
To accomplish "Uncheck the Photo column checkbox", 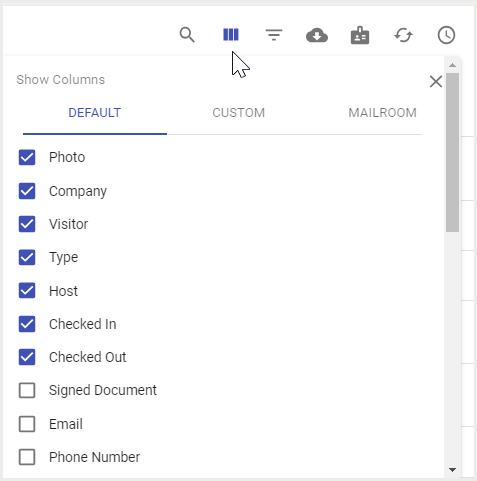I will [27, 157].
